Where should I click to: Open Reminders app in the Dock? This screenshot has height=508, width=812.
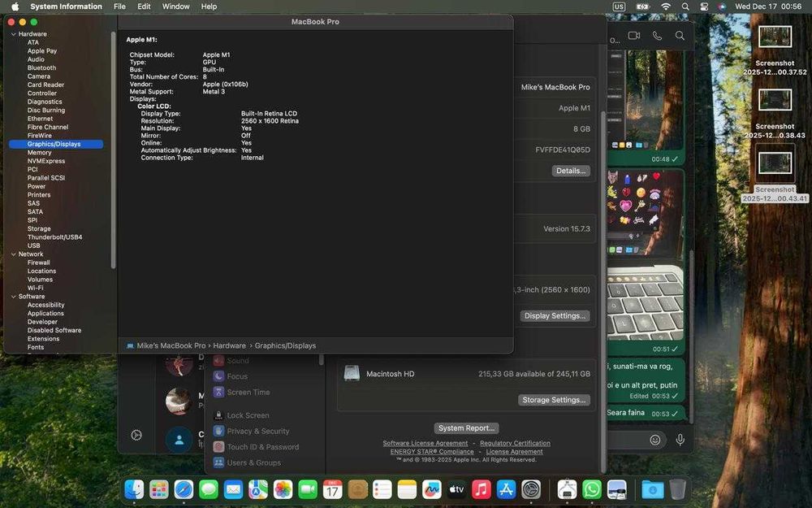point(382,488)
